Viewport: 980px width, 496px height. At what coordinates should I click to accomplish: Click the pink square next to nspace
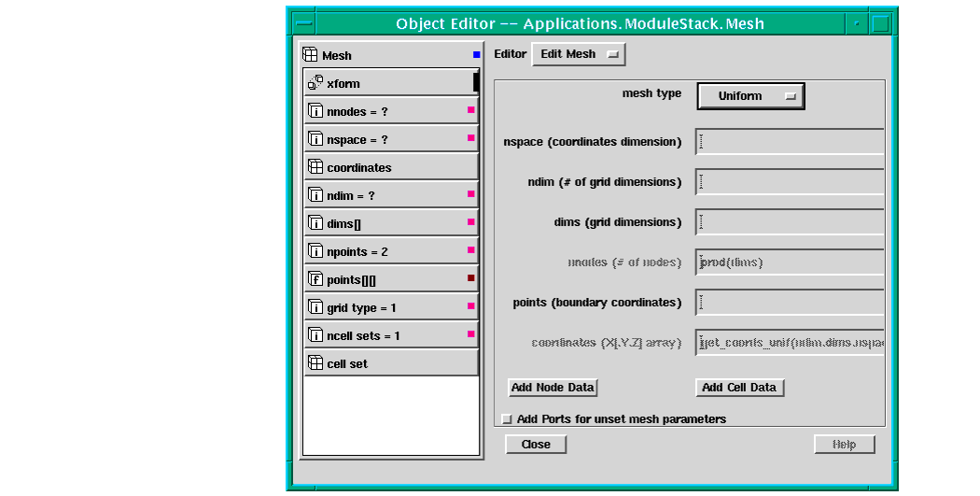[x=470, y=138]
